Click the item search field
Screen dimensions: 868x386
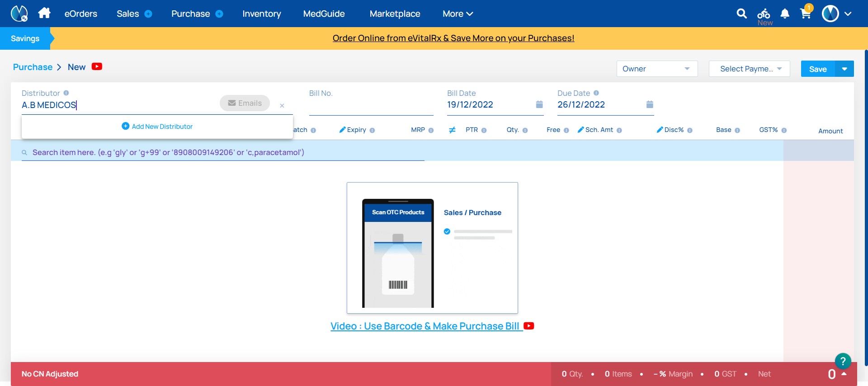(x=223, y=152)
